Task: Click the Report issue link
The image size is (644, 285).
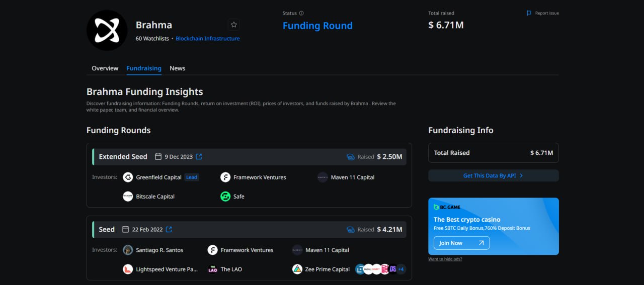Action: coord(547,13)
